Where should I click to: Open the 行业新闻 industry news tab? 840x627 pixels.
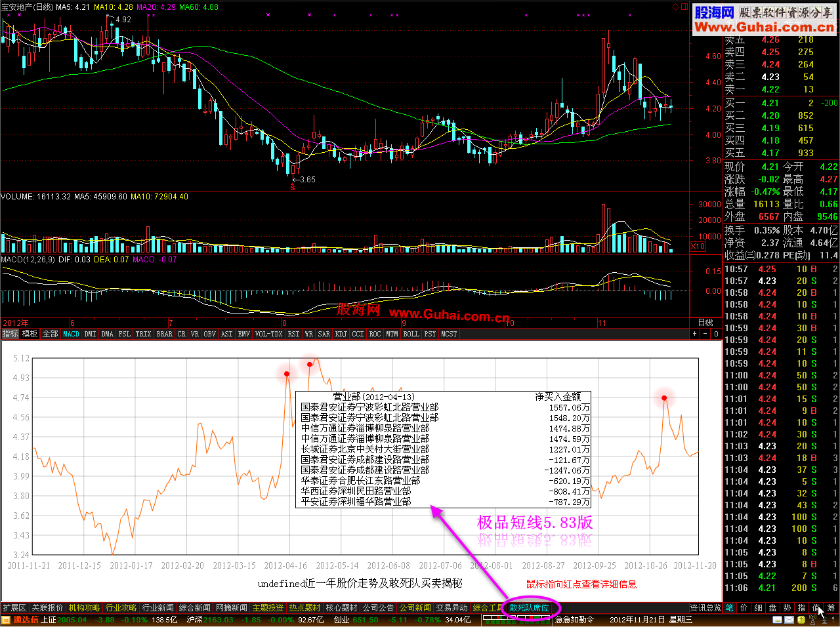[x=158, y=608]
